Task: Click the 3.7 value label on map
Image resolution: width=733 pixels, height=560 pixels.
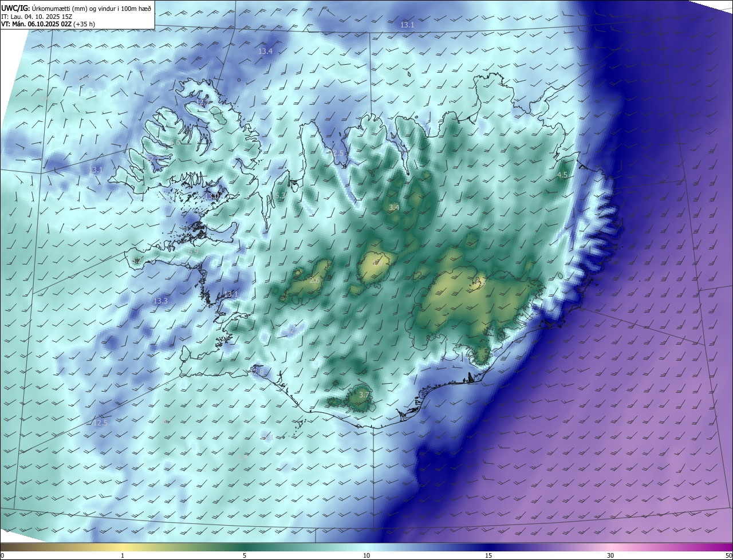Action: [x=364, y=395]
